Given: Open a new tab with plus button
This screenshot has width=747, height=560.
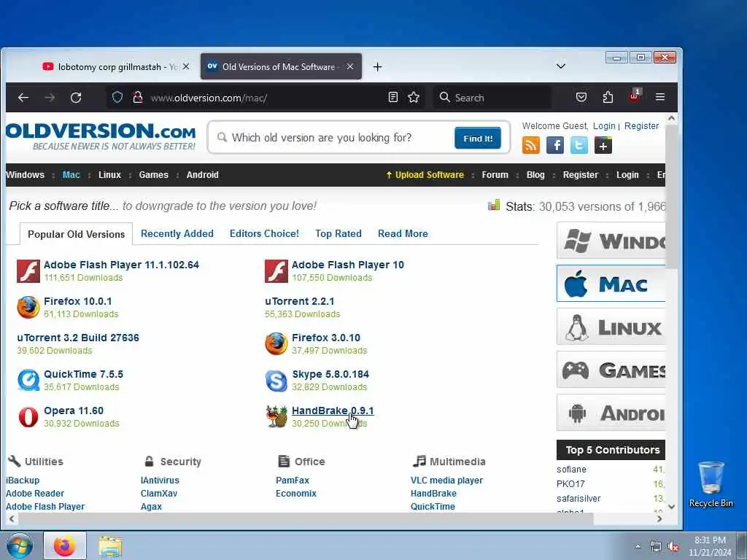Looking at the screenshot, I should coord(377,67).
